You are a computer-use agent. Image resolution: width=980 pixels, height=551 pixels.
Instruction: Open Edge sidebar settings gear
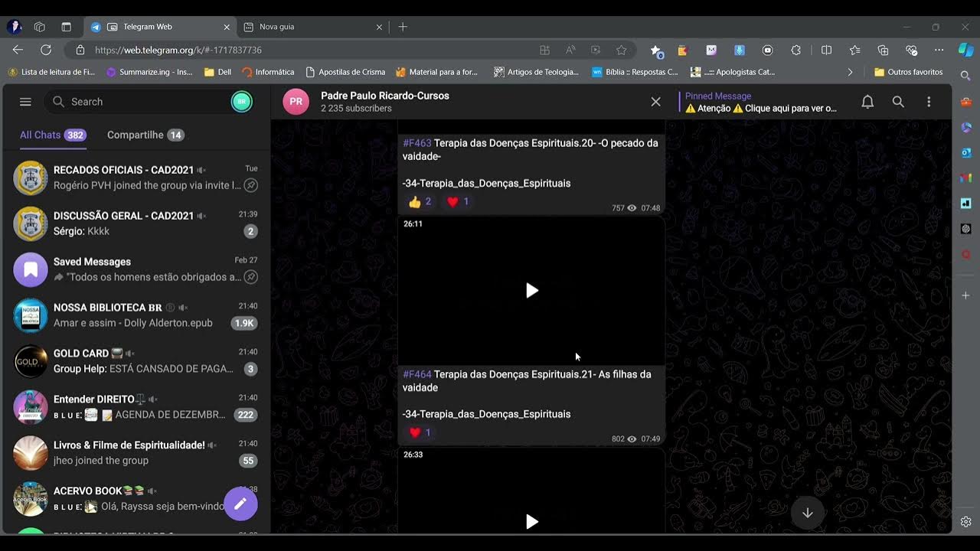[x=966, y=522]
